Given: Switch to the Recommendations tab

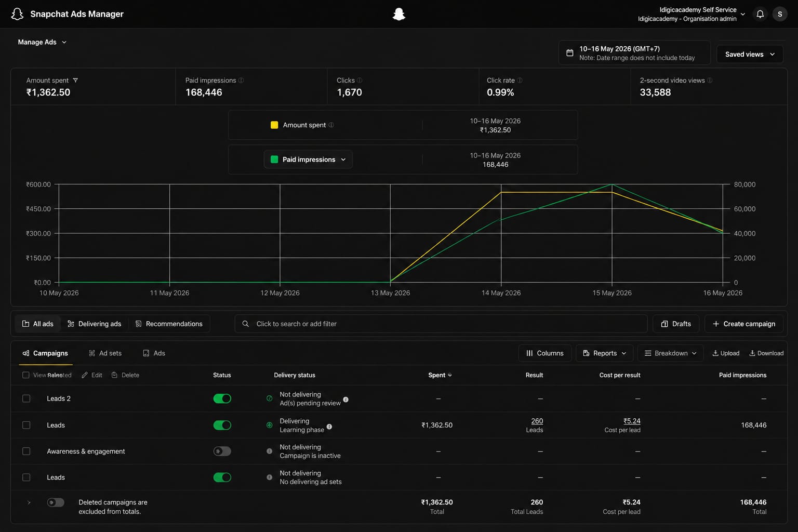Looking at the screenshot, I should (169, 324).
